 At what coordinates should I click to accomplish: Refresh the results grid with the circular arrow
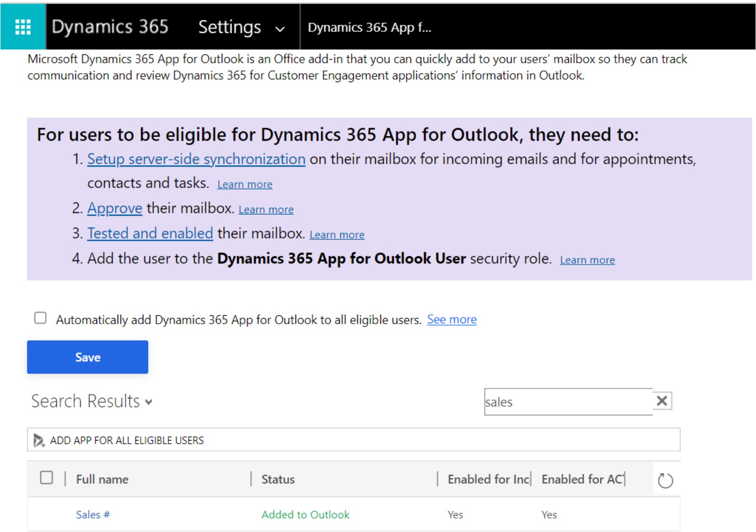coord(666,479)
